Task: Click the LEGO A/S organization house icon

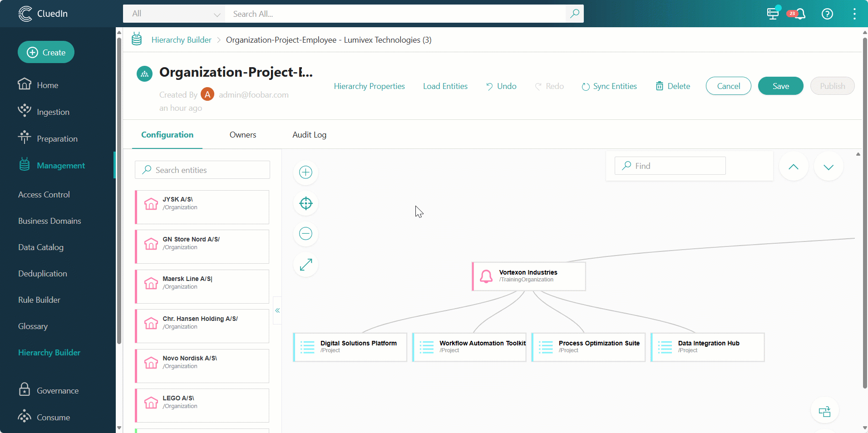Action: click(151, 403)
